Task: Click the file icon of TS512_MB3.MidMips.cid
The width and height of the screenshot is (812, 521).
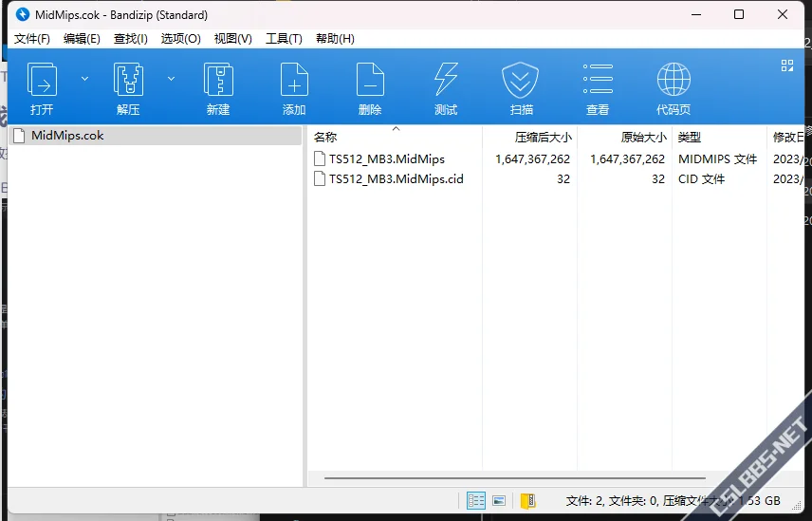Action: [320, 178]
